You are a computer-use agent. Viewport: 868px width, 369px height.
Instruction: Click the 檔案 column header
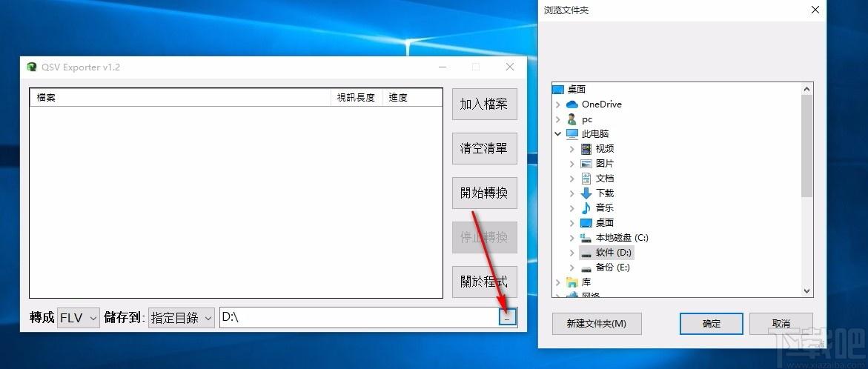pyautogui.click(x=180, y=97)
